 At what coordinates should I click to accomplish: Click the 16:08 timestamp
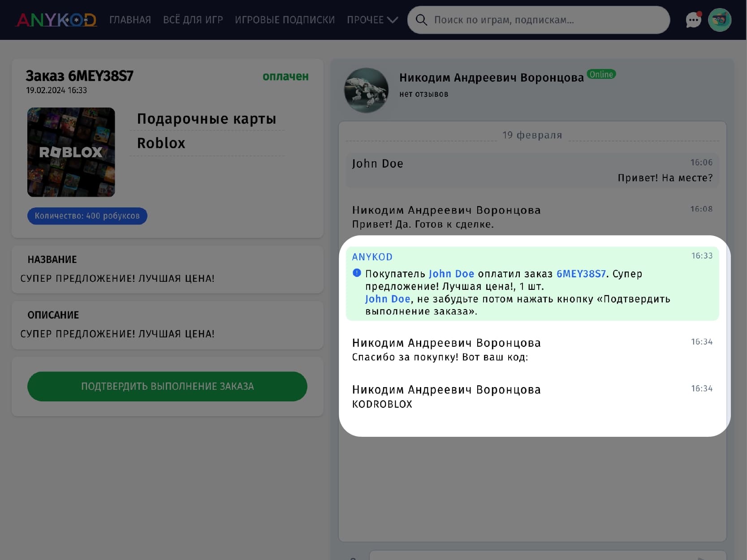[x=701, y=209]
